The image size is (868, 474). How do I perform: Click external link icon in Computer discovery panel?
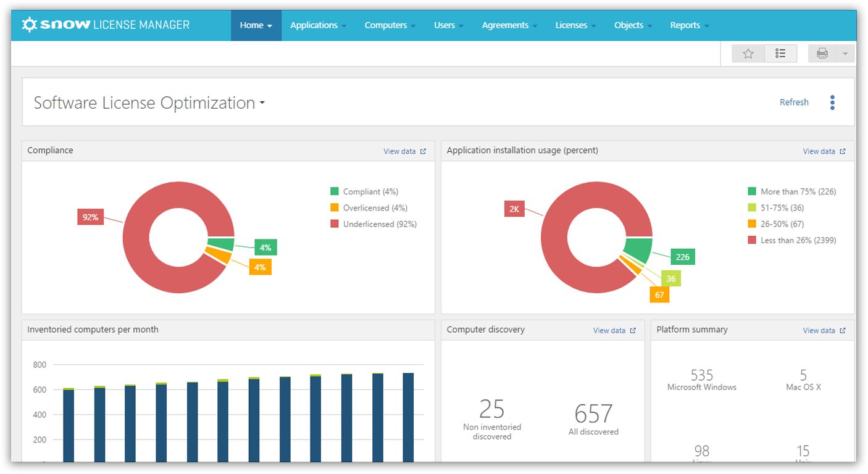(x=633, y=331)
